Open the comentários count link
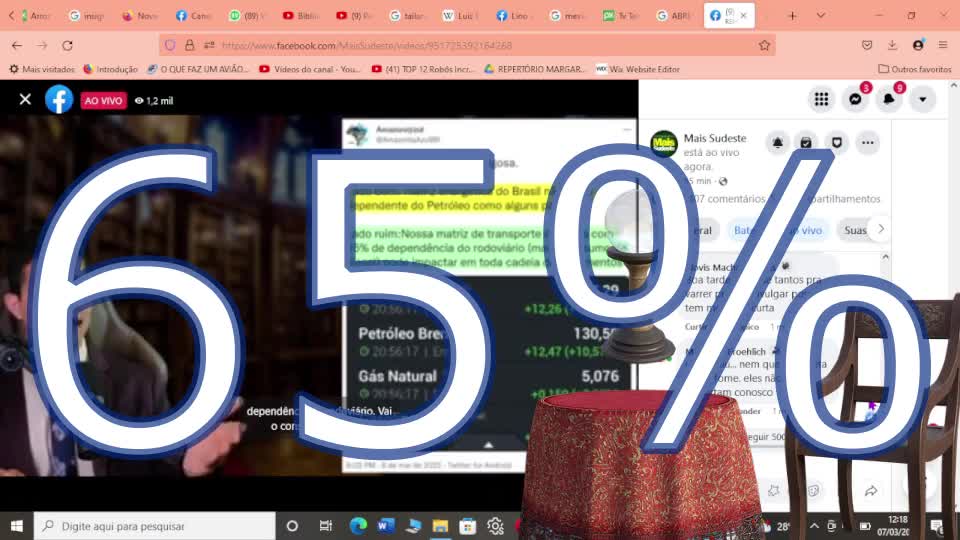This screenshot has height=540, width=960. [x=727, y=199]
